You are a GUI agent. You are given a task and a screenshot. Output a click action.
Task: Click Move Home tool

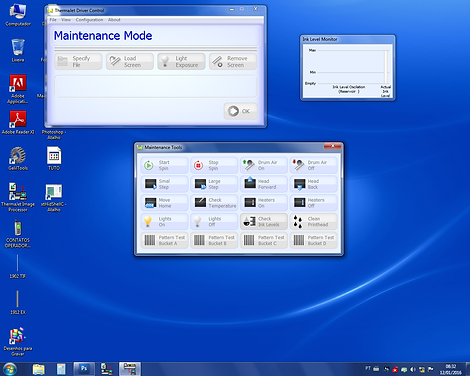pos(164,203)
